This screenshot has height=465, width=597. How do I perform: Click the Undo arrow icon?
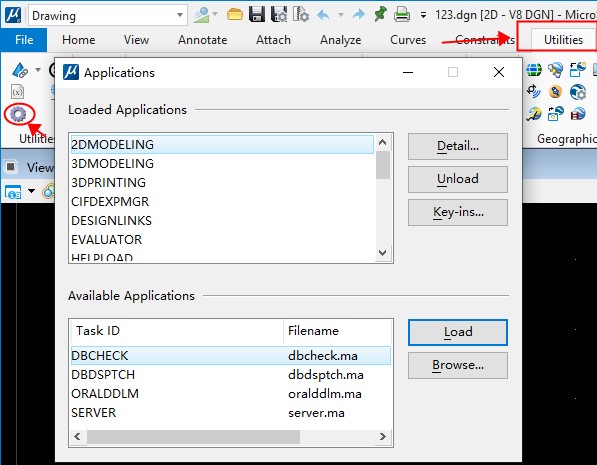[324, 15]
